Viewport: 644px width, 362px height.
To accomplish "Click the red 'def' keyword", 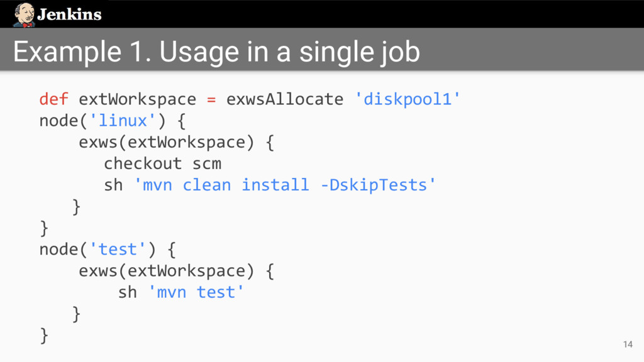I will 53,99.
